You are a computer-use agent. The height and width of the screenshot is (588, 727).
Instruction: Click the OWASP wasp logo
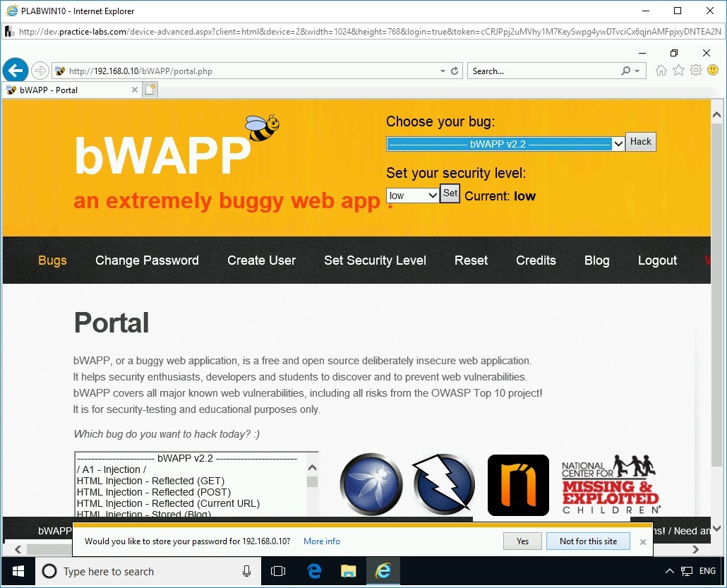(x=371, y=484)
